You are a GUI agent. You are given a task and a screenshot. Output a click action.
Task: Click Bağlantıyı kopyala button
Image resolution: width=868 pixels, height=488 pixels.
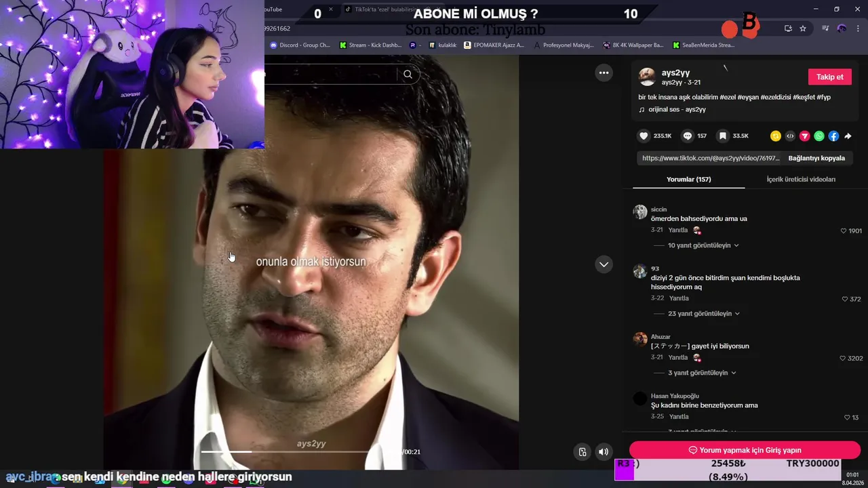tap(816, 158)
